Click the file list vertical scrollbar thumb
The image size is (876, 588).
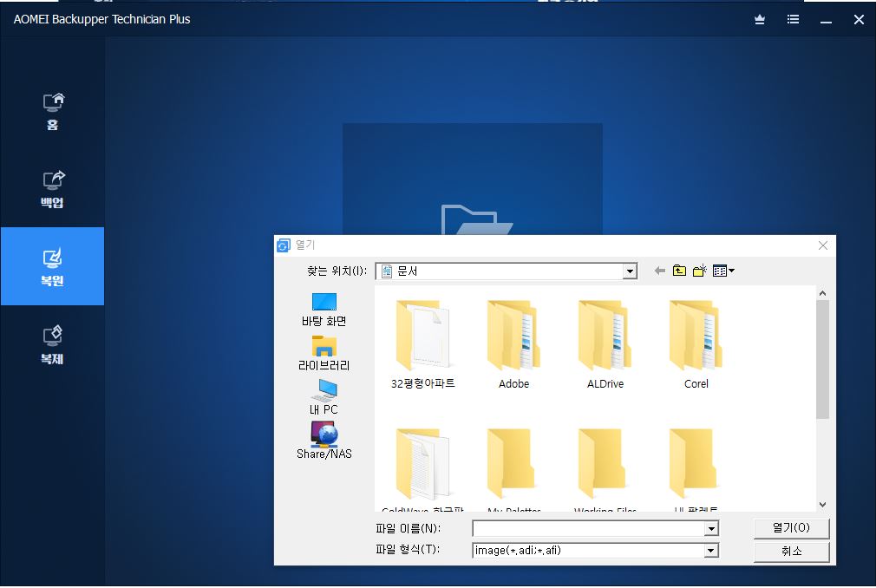tap(822, 359)
